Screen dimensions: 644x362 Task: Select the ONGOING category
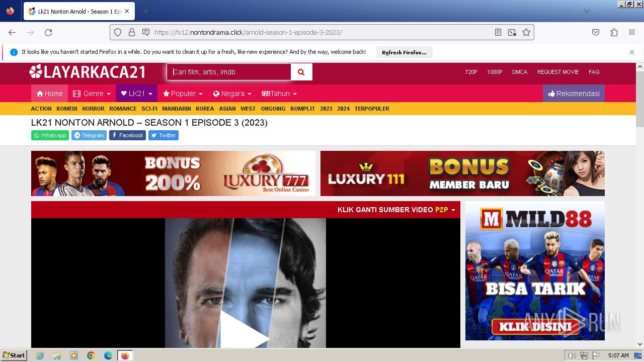(273, 109)
